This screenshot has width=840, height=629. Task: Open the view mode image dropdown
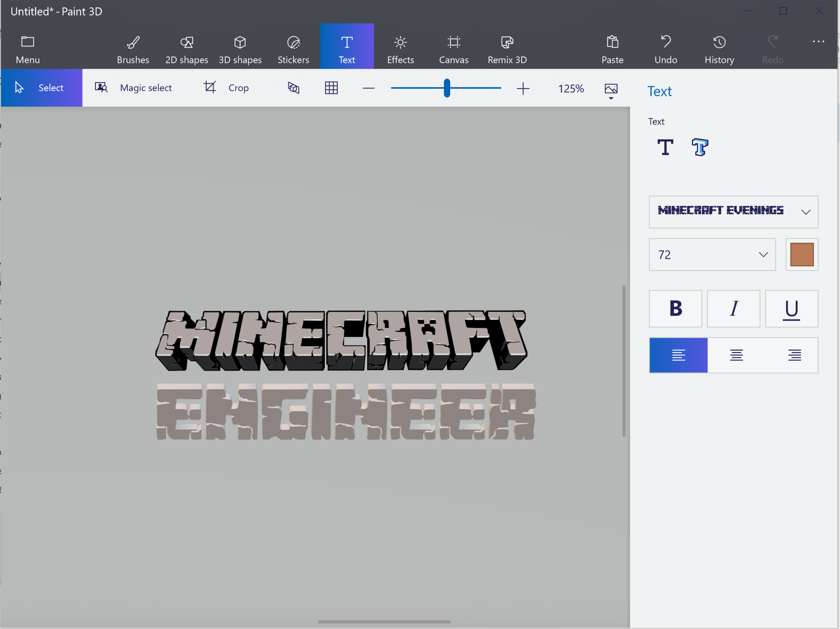tap(611, 90)
